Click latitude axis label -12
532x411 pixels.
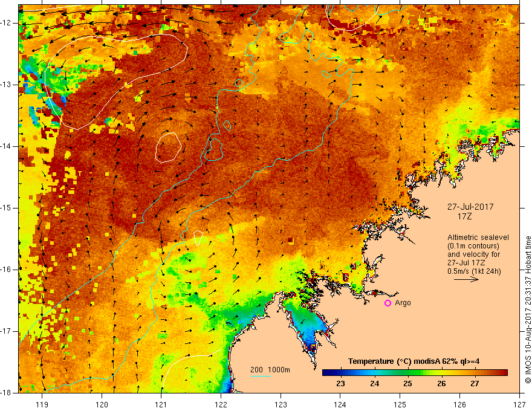(7, 23)
